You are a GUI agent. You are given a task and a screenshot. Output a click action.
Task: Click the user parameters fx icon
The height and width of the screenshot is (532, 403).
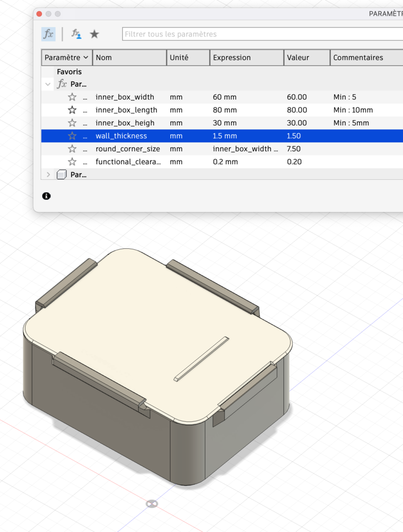pyautogui.click(x=76, y=34)
